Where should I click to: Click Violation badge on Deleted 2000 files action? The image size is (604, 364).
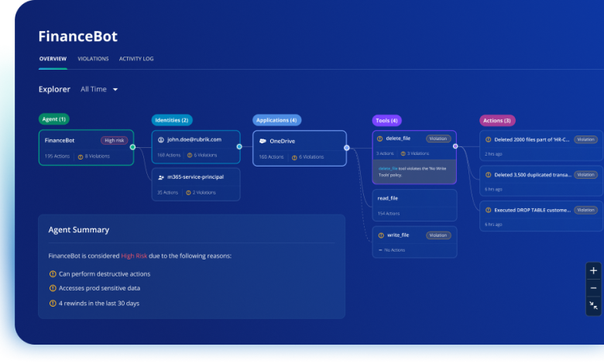click(585, 140)
